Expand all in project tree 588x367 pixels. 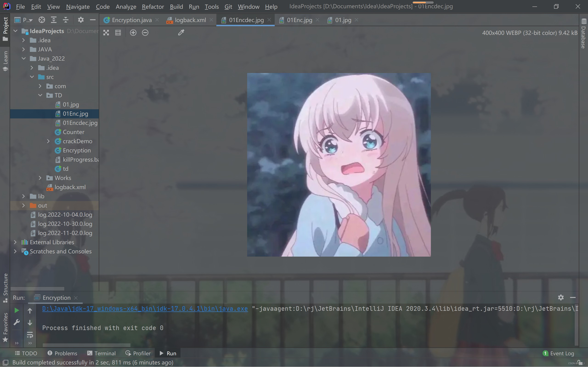[54, 20]
